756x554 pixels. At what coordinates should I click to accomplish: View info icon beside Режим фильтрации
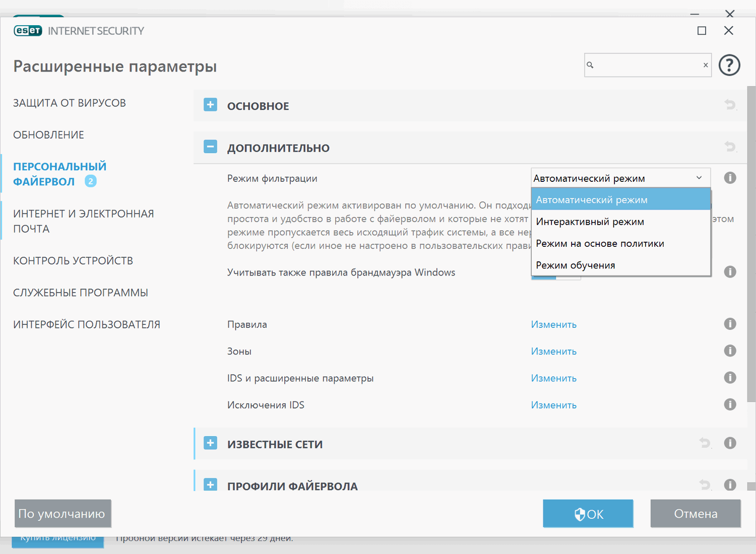[730, 178]
